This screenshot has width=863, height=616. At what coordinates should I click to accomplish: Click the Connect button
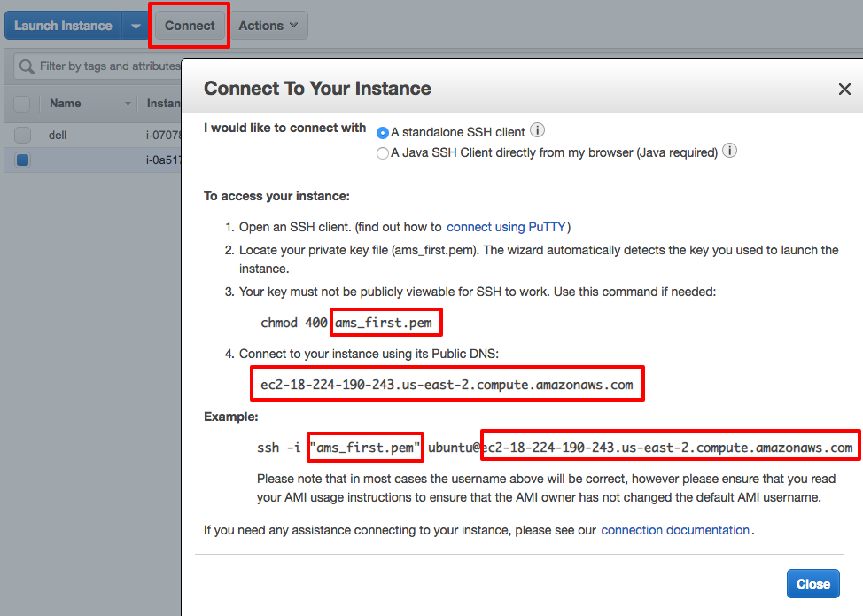click(190, 26)
